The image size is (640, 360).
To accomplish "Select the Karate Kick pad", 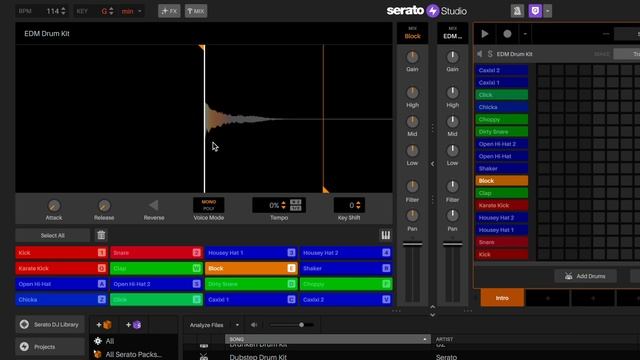I will [x=61, y=268].
